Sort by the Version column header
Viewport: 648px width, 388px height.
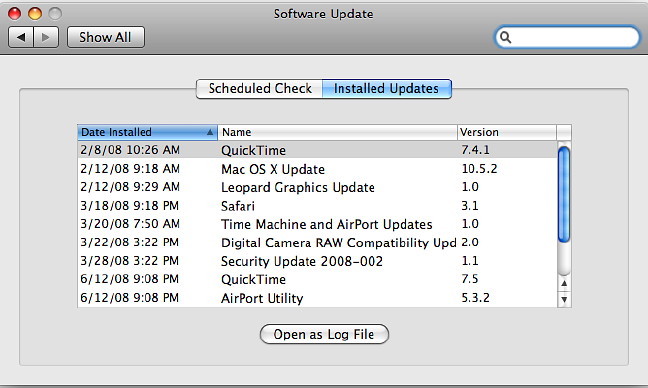[x=507, y=132]
